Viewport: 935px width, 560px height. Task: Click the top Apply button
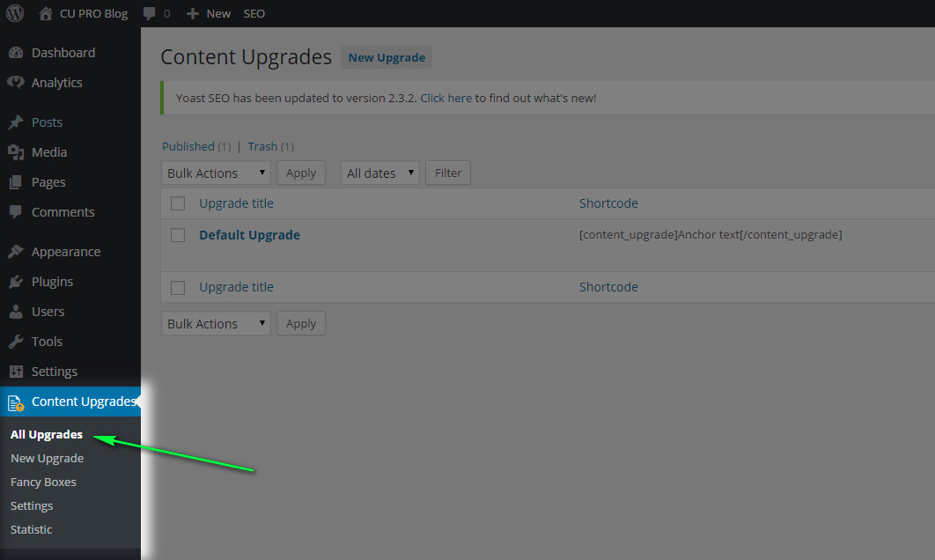pos(300,173)
